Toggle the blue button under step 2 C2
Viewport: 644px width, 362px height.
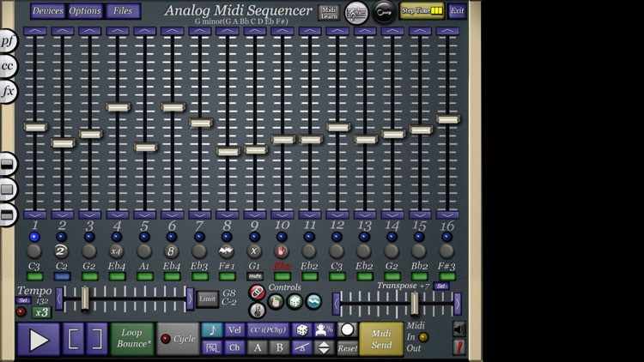click(62, 276)
